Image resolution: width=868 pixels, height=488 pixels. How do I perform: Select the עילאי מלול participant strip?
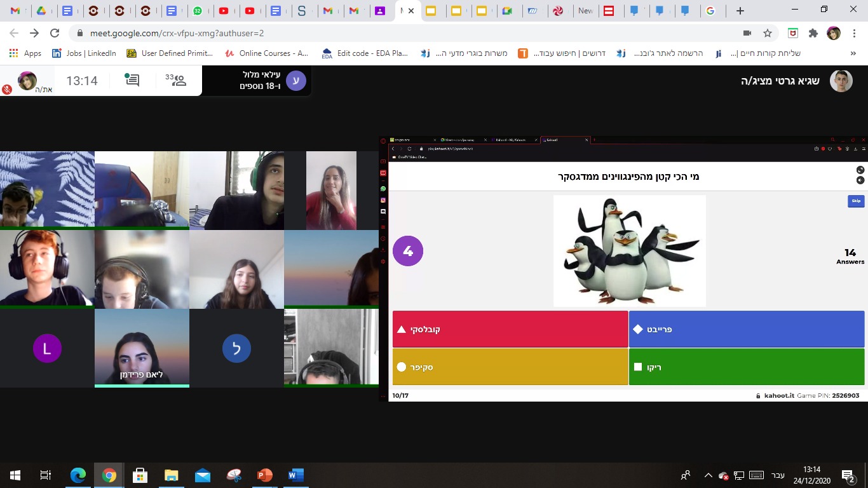(257, 81)
